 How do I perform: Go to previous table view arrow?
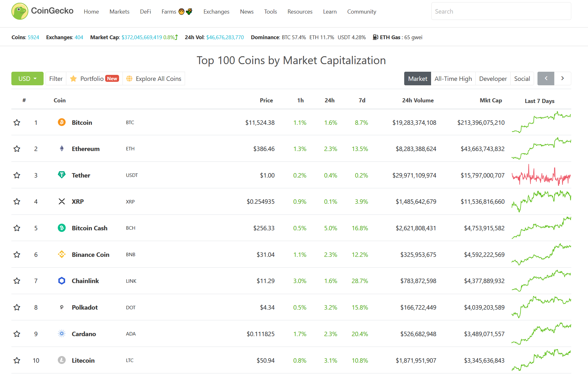tap(546, 79)
